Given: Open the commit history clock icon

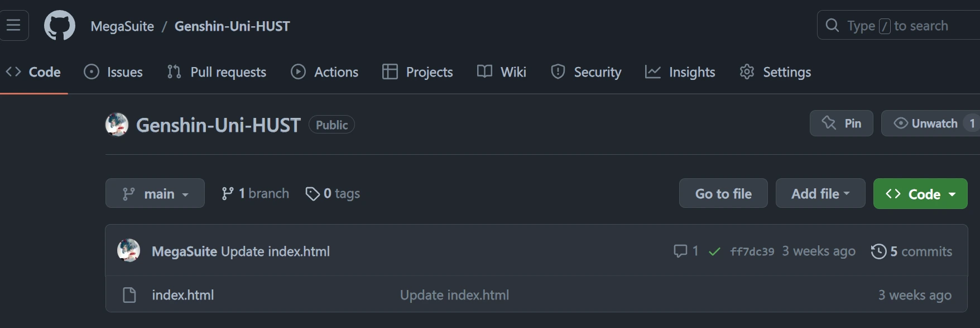Looking at the screenshot, I should pyautogui.click(x=878, y=251).
